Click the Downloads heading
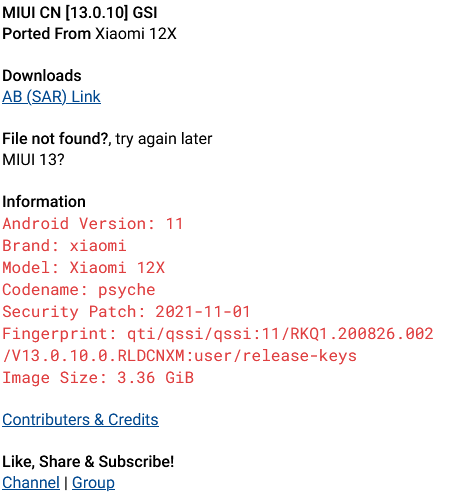The image size is (454, 497). [42, 76]
